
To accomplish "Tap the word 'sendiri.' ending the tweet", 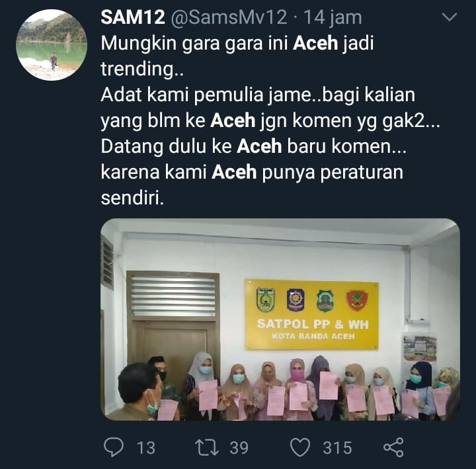I will (132, 198).
